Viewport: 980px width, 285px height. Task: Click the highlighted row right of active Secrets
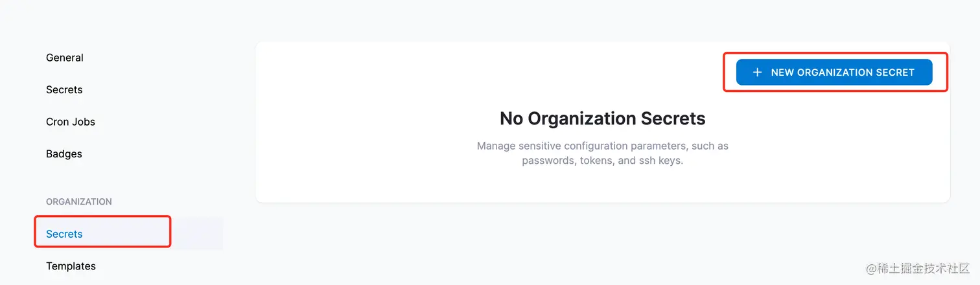[x=197, y=234]
